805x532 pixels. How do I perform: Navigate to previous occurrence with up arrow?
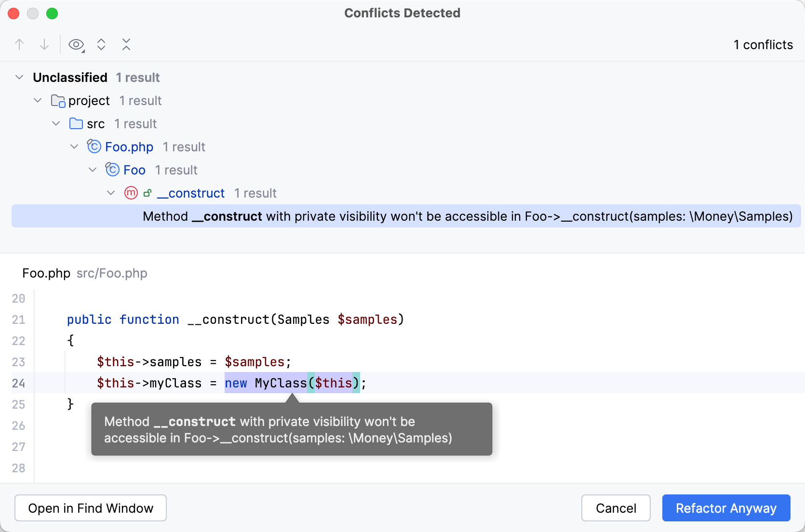[x=19, y=44]
